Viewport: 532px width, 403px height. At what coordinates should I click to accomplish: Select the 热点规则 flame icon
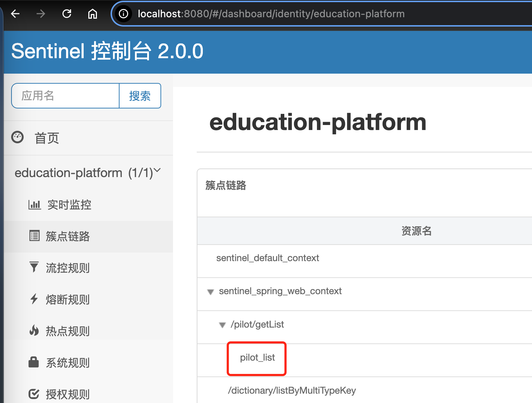[x=34, y=331]
